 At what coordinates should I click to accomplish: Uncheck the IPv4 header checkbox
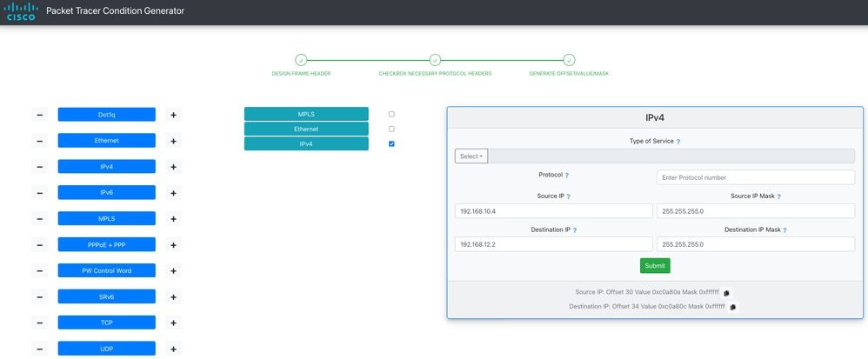(x=391, y=143)
